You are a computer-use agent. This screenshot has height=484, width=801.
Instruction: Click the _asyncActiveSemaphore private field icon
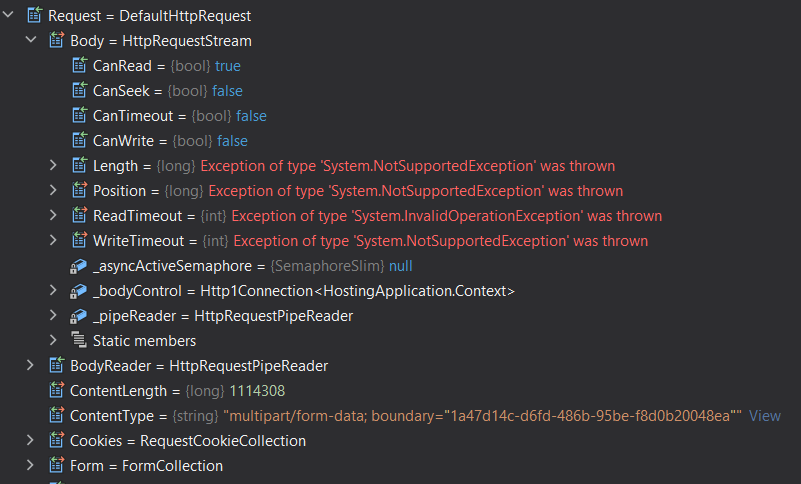[78, 266]
